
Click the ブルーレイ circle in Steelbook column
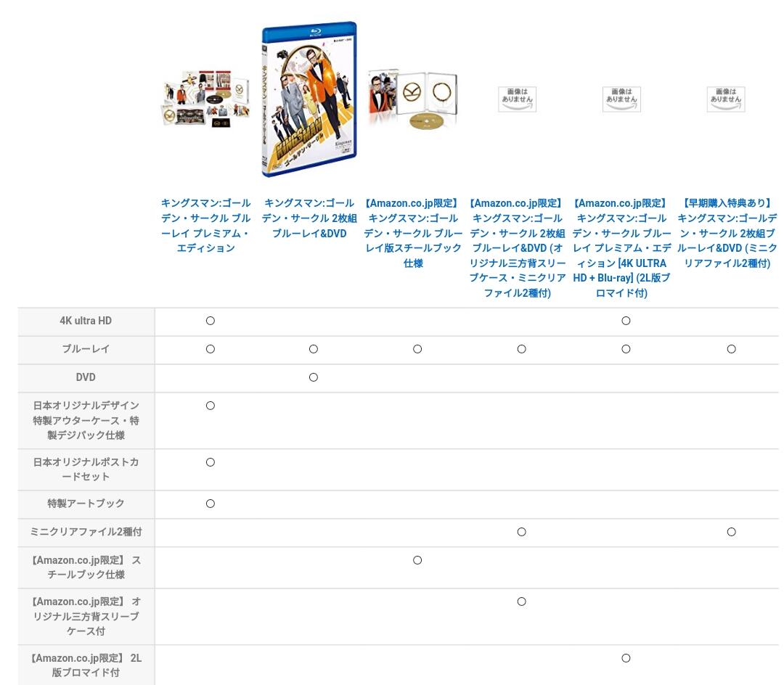(417, 349)
